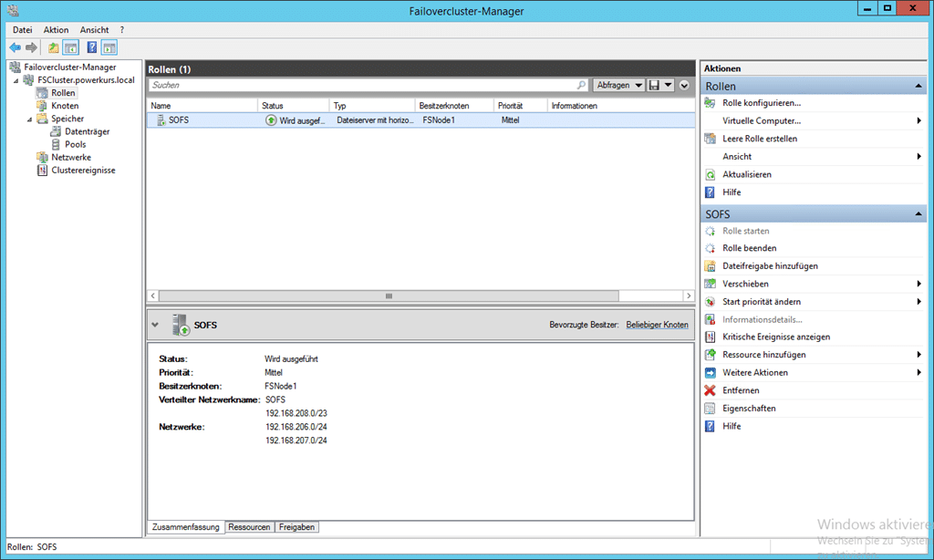Image resolution: width=934 pixels, height=560 pixels.
Task: Click the Start priorität ändern icon
Action: point(710,302)
